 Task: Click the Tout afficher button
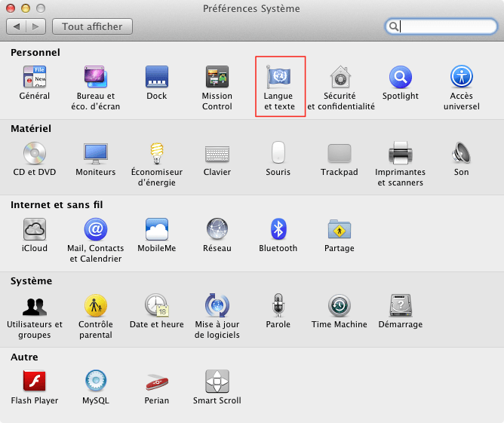click(x=92, y=26)
